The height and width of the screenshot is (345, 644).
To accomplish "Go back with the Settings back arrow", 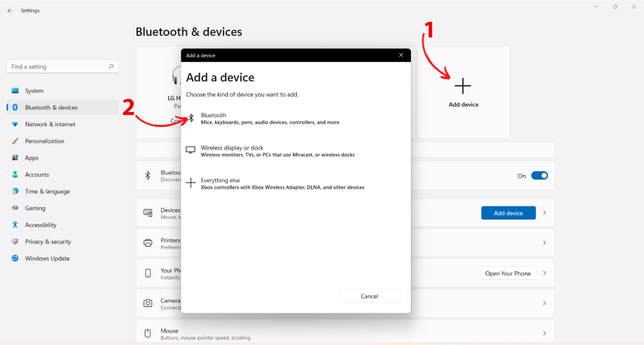I will tap(10, 11).
